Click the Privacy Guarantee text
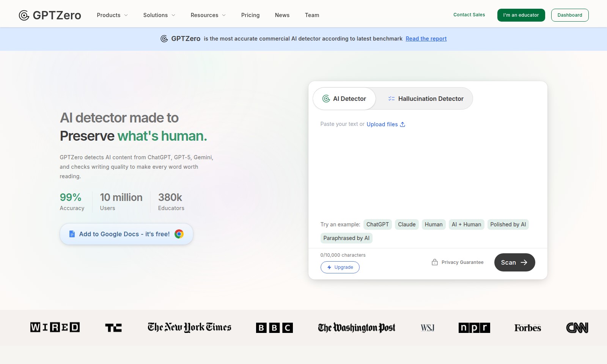 point(462,262)
